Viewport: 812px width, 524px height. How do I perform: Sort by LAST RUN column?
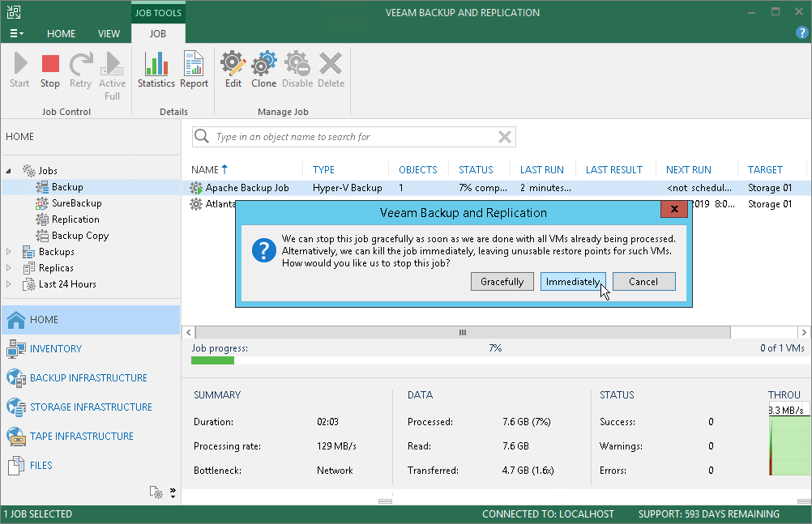(543, 169)
